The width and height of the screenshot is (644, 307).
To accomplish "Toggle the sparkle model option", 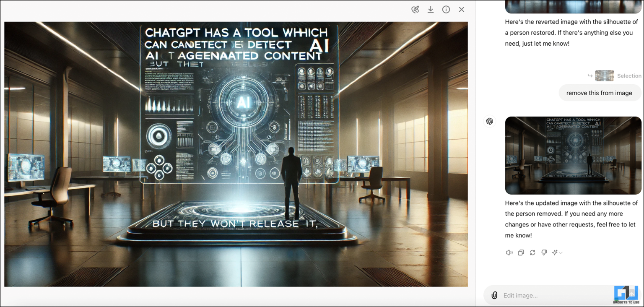I will 554,252.
